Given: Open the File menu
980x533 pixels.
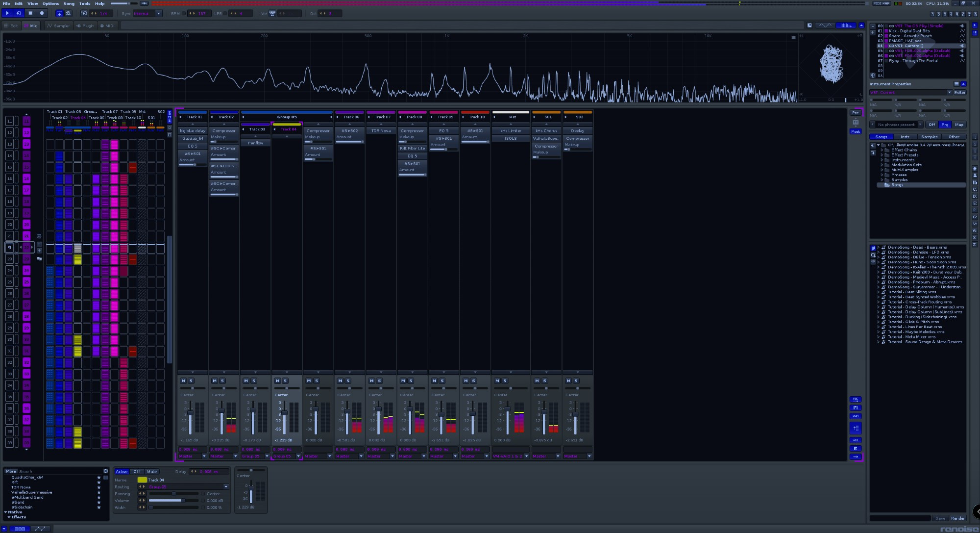Looking at the screenshot, I should click(x=6, y=3).
